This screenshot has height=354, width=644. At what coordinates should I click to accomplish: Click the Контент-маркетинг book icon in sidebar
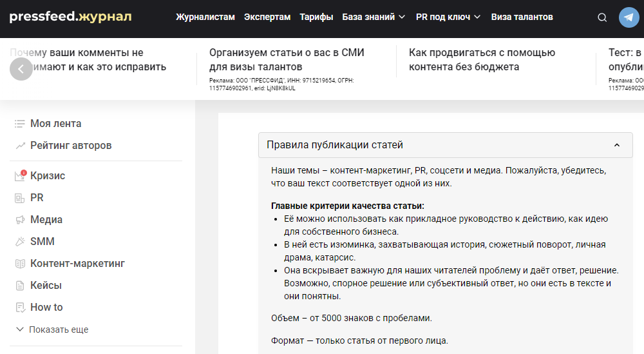point(20,264)
